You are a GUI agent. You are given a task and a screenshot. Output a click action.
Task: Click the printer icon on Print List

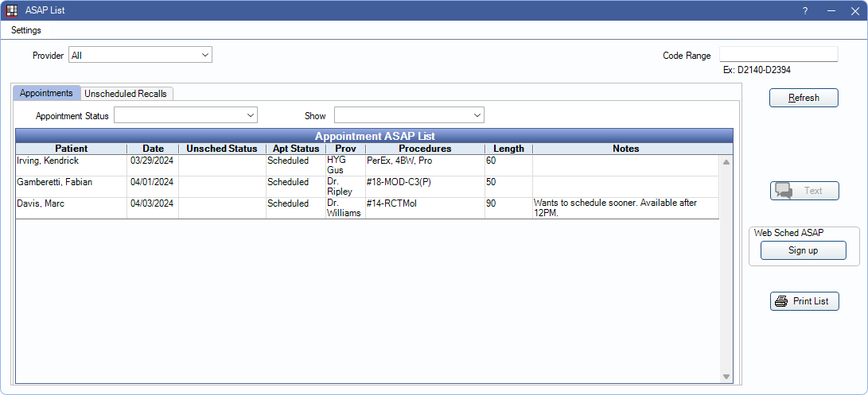tap(781, 301)
